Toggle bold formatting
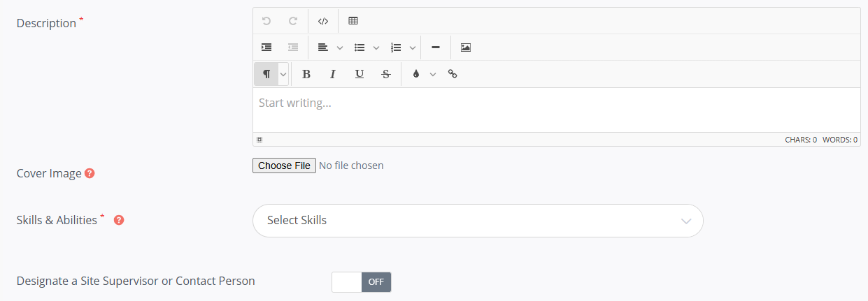This screenshot has height=301, width=868. (306, 74)
